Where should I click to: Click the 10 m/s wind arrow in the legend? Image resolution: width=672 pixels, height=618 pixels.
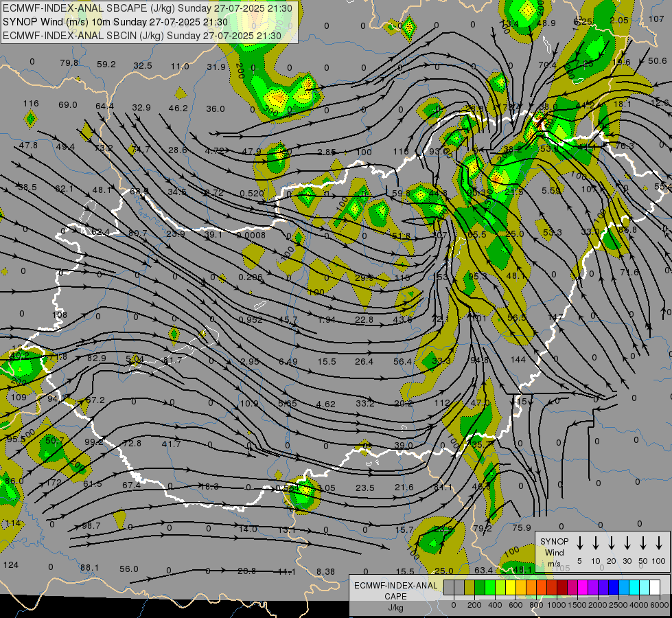click(x=596, y=543)
